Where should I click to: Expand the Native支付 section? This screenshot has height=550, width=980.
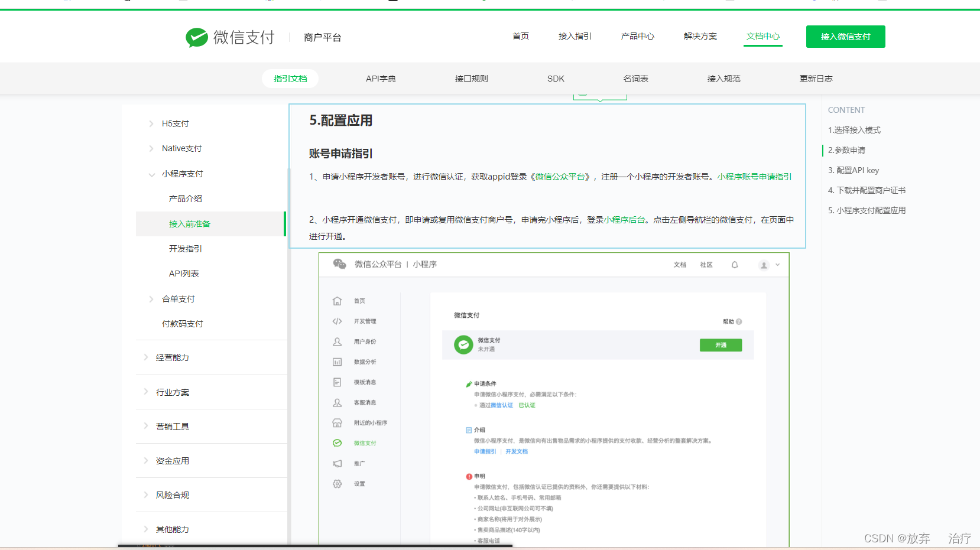click(151, 148)
